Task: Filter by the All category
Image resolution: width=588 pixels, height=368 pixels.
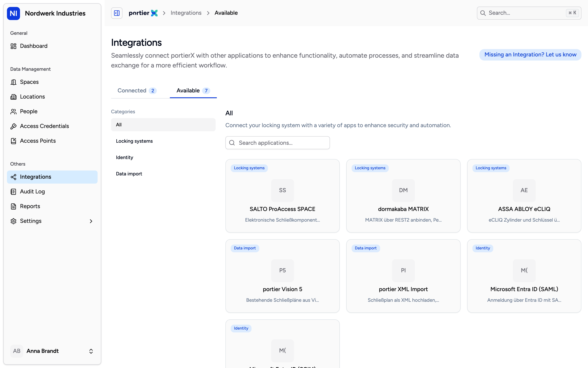Action: point(163,125)
